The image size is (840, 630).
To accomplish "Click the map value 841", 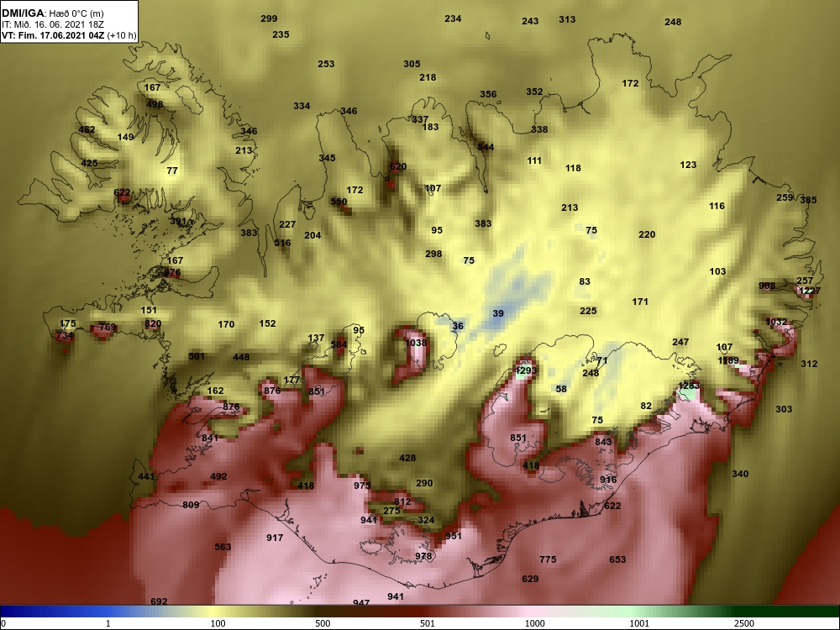I will (x=210, y=438).
